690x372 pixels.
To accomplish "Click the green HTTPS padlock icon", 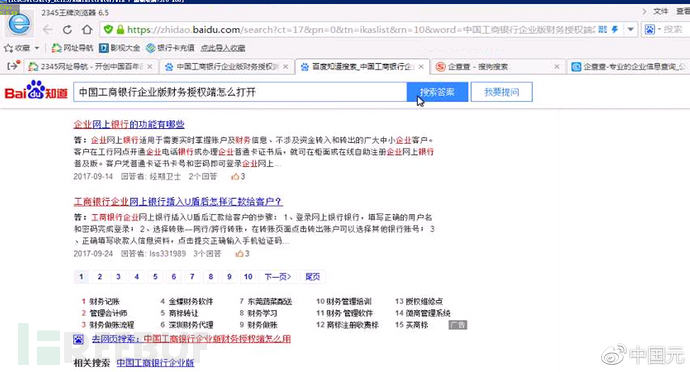I will tap(120, 29).
